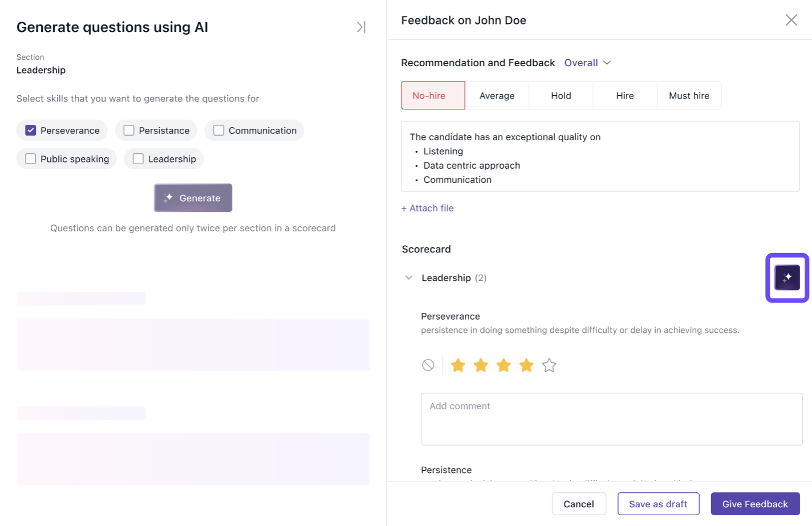
Task: Enable the Persistance skill checkbox
Action: [129, 131]
